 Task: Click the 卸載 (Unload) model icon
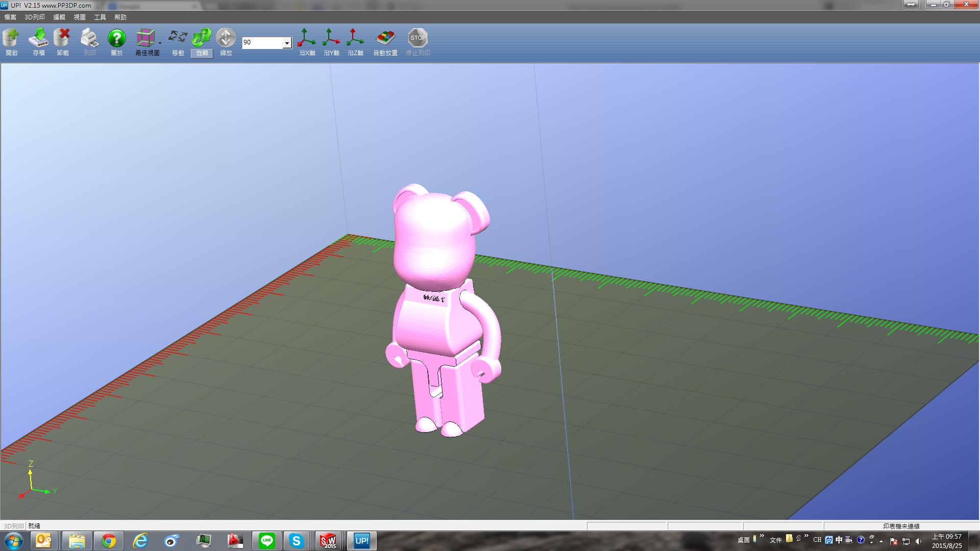point(62,38)
